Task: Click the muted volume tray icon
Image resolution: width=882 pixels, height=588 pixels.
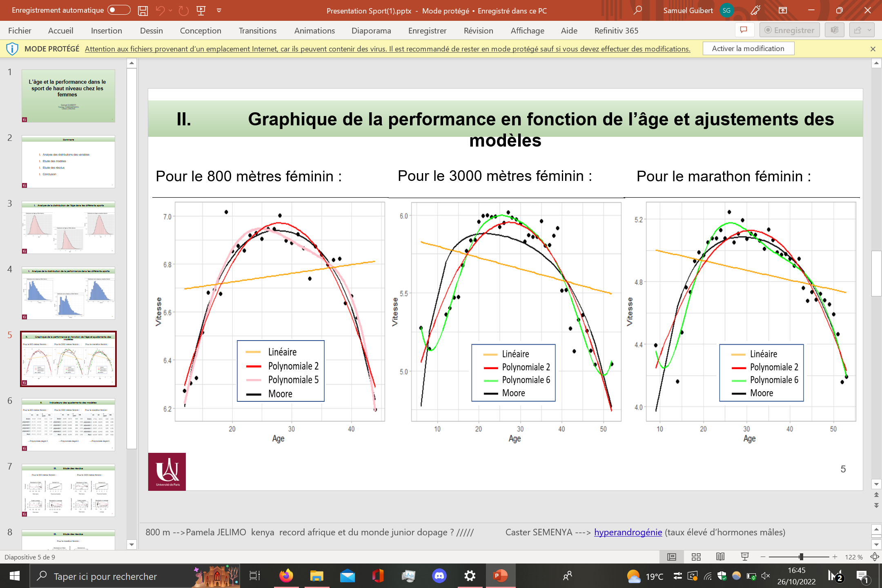Action: point(766,576)
